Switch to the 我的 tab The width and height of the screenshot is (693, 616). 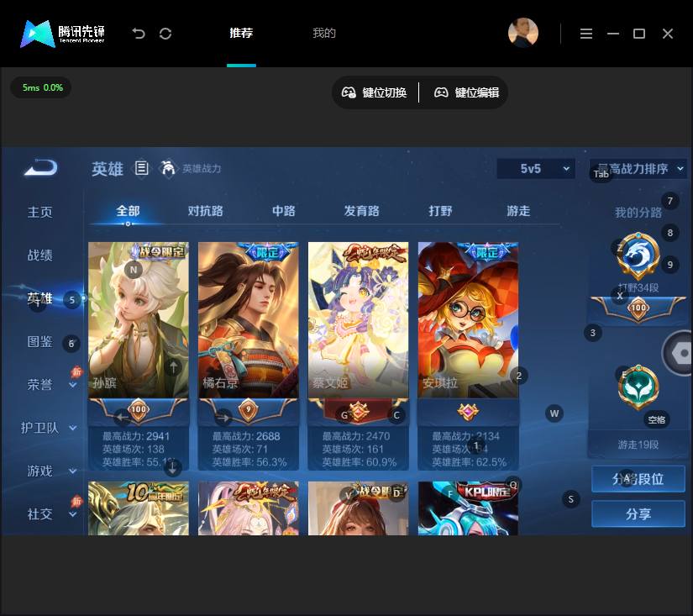pyautogui.click(x=324, y=33)
